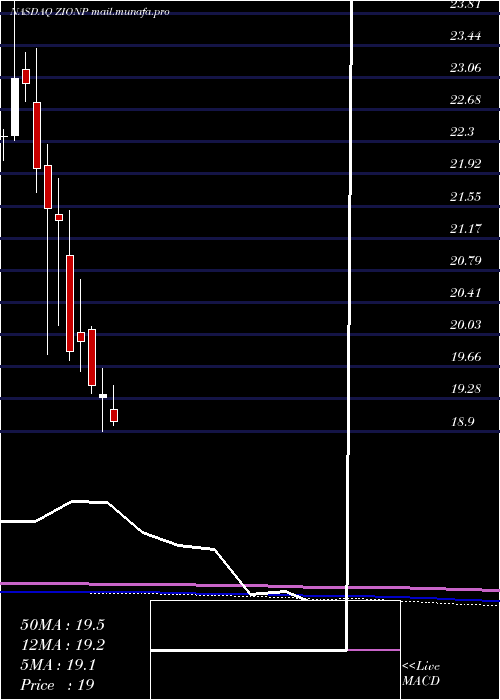Click the 20.03 price axis label
This screenshot has height=700, width=500.
[466, 324]
